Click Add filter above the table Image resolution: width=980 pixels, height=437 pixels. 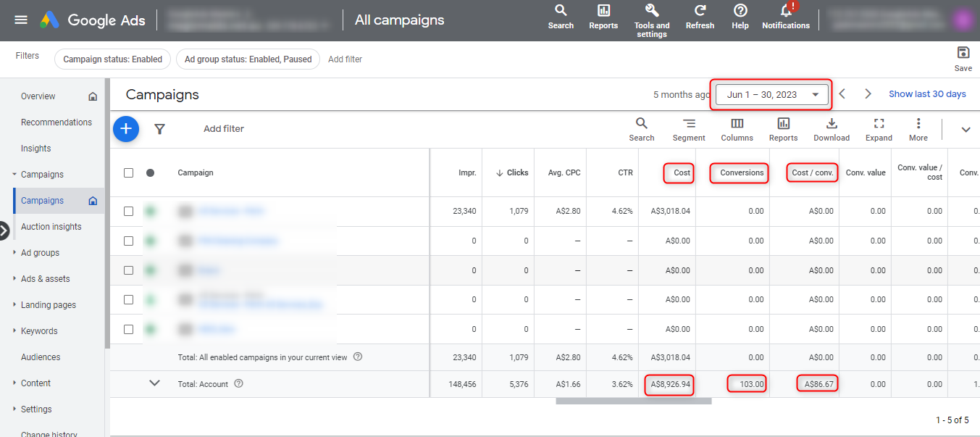pyautogui.click(x=224, y=129)
